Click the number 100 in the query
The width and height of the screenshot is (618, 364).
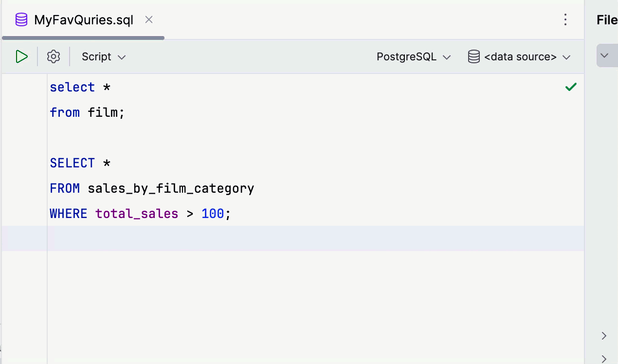pos(213,214)
